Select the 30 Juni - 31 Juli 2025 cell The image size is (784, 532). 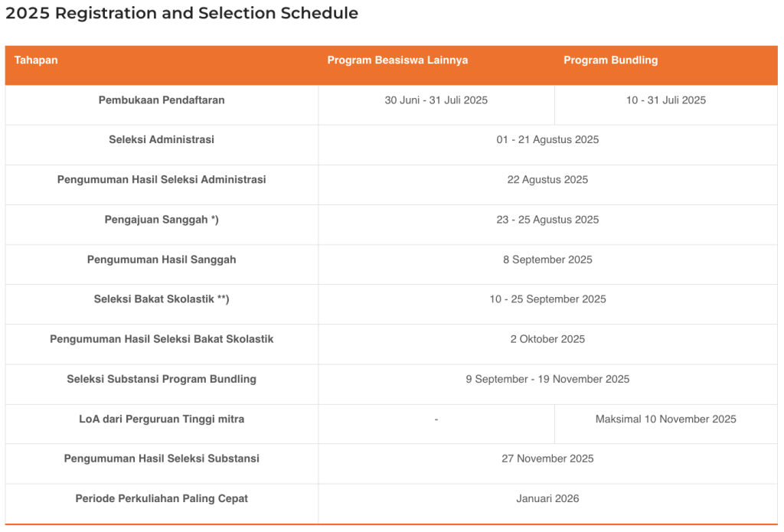(x=436, y=100)
